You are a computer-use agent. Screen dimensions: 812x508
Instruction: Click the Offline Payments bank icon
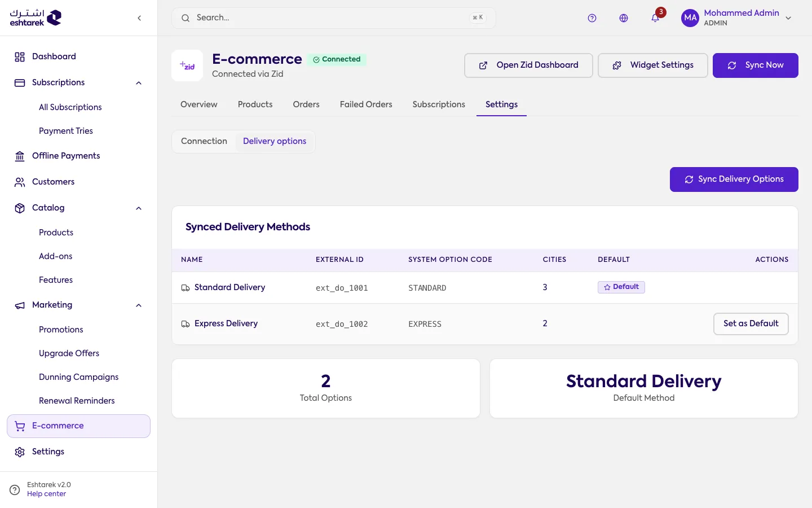(x=20, y=156)
